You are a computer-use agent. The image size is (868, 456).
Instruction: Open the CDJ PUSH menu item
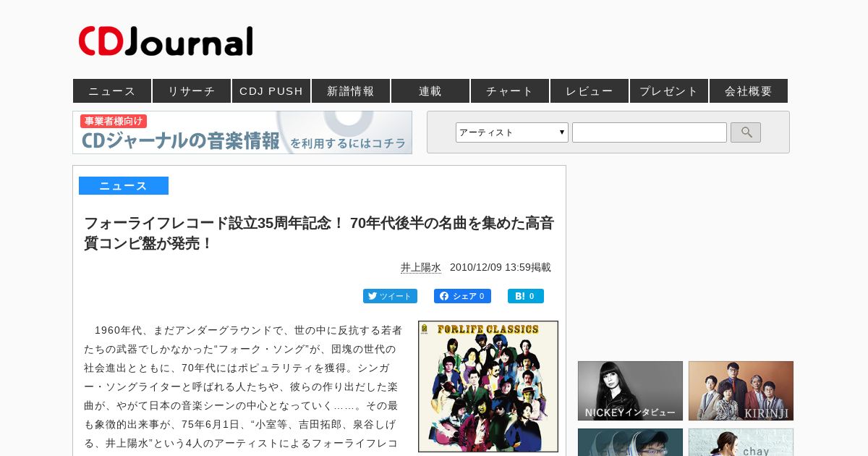(271, 91)
